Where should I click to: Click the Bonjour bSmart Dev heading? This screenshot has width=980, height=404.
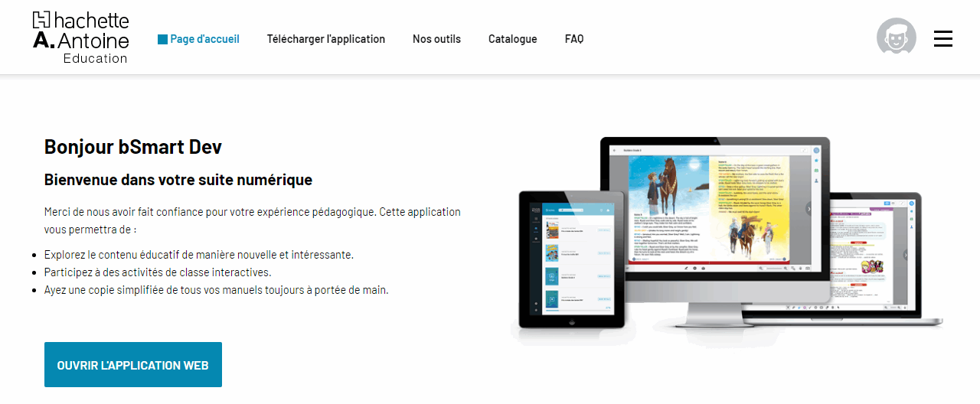point(133,147)
